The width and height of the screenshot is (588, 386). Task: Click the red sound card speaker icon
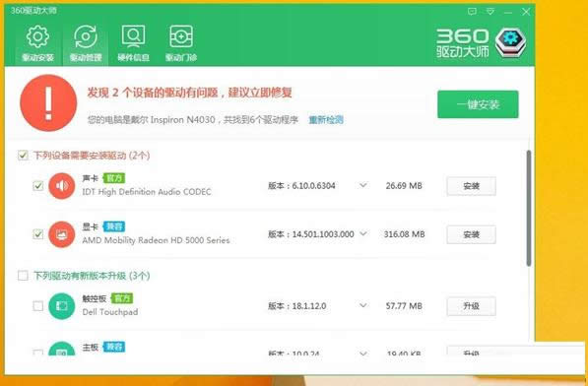click(x=61, y=186)
